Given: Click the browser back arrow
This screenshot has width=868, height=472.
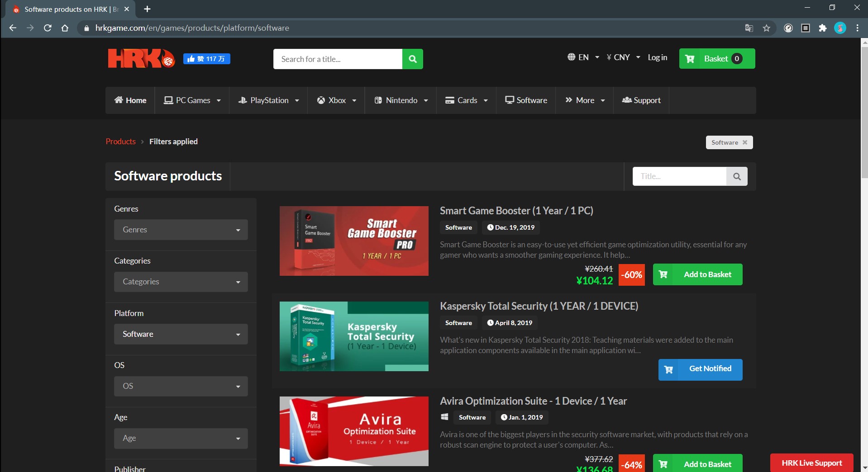Looking at the screenshot, I should click(x=13, y=28).
